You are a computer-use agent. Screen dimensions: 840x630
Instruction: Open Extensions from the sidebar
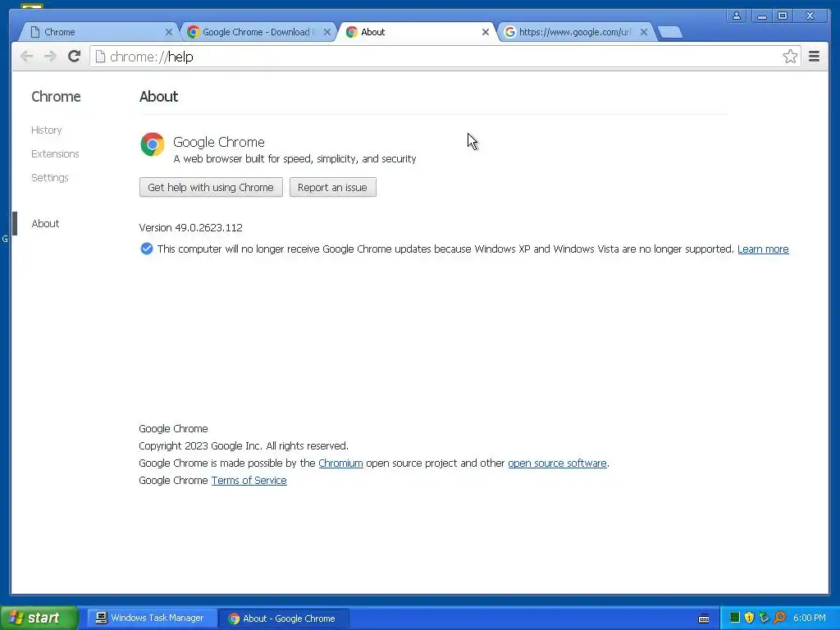coord(55,153)
